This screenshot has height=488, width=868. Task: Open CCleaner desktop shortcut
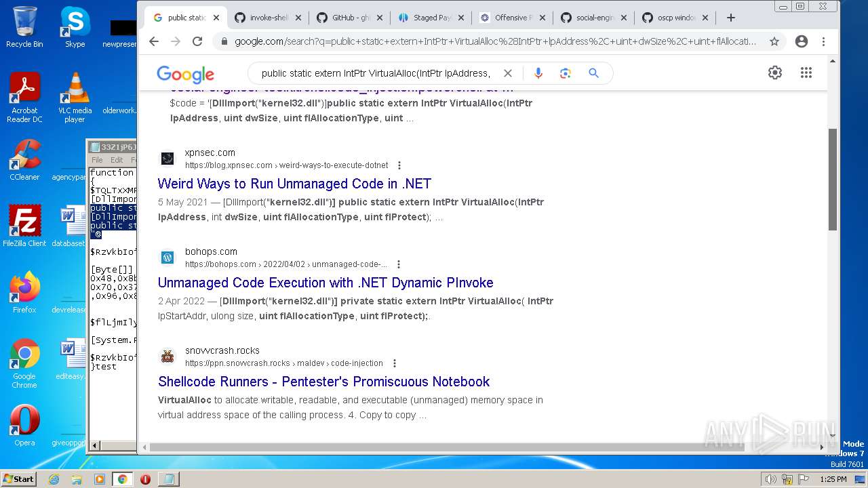[x=24, y=160]
